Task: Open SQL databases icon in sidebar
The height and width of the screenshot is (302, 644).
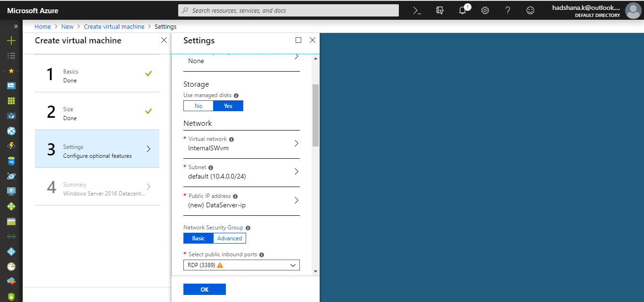Action: pyautogui.click(x=11, y=161)
